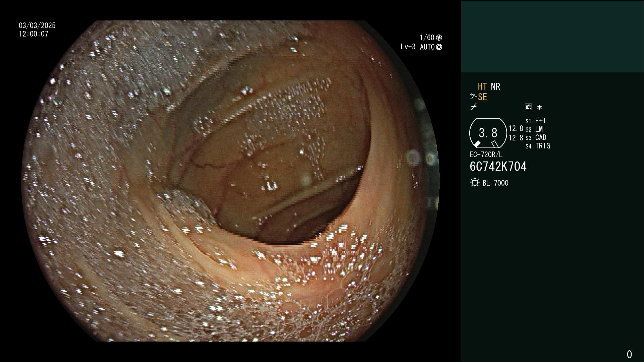The height and width of the screenshot is (362, 644).
Task: Click the light source lamp icon
Action: [475, 183]
